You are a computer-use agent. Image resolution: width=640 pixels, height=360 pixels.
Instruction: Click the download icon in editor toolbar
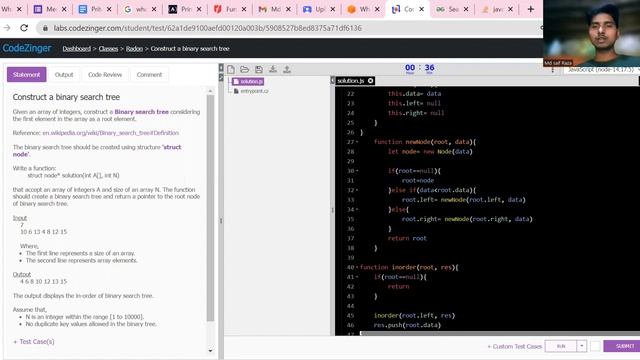(x=273, y=69)
